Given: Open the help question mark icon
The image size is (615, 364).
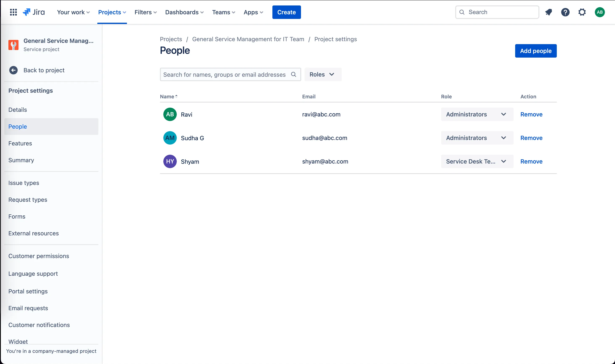Looking at the screenshot, I should (565, 12).
